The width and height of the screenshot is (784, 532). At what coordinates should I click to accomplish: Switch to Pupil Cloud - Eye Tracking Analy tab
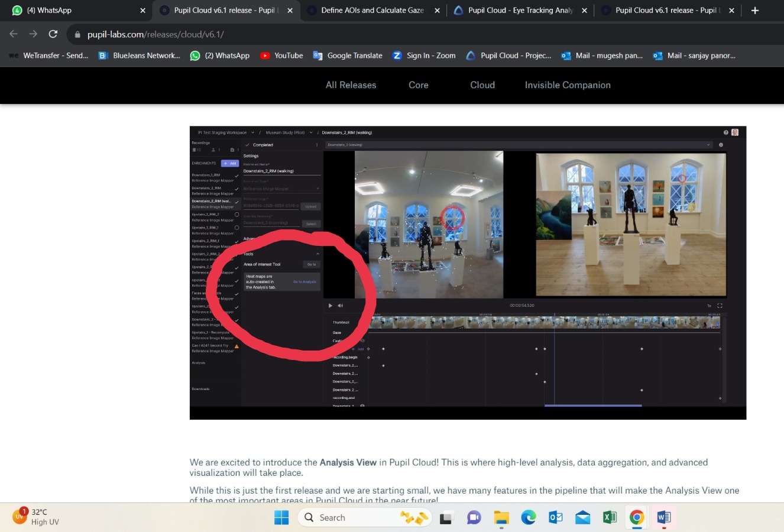(x=521, y=10)
